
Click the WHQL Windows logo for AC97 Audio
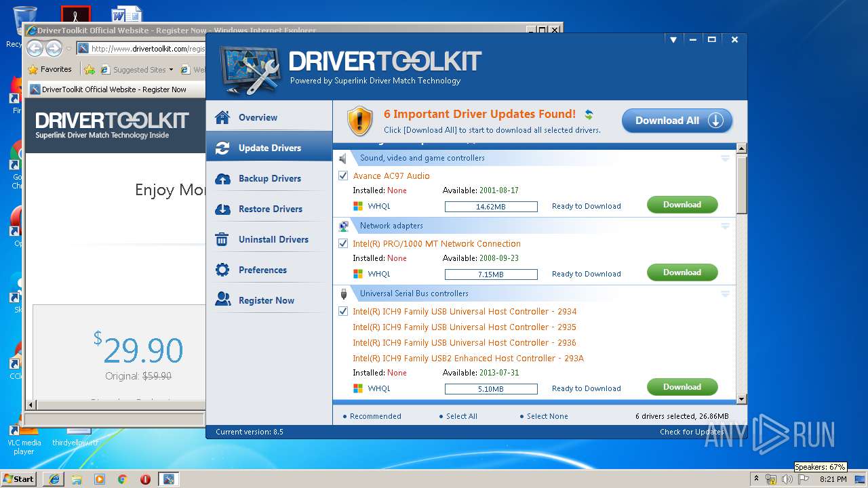coord(358,206)
